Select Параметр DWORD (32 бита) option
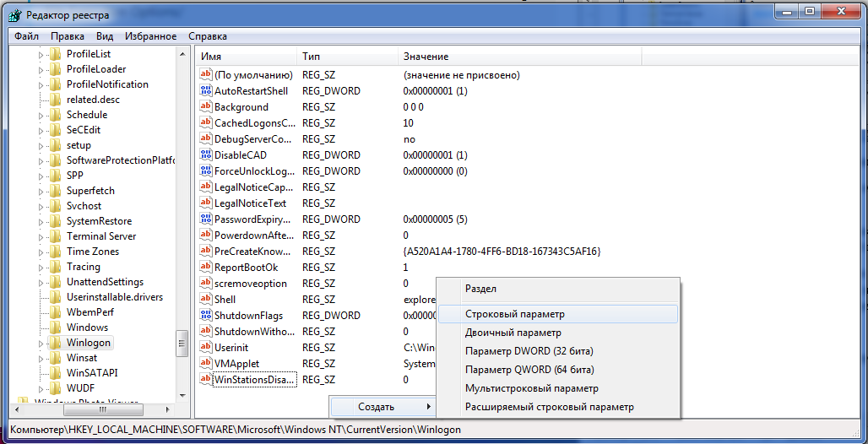This screenshot has width=868, height=444. [x=529, y=351]
